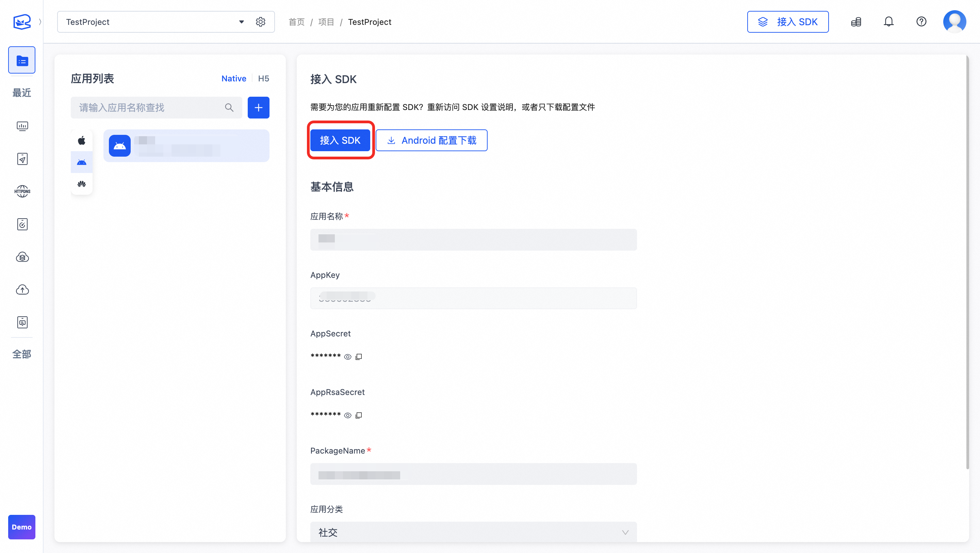This screenshot has width=980, height=553.
Task: Open the help question mark icon
Action: pos(921,22)
